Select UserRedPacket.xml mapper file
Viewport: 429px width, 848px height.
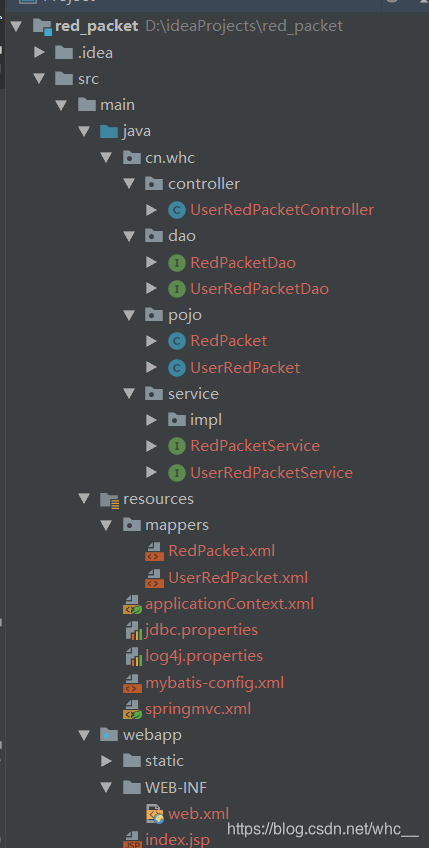238,578
